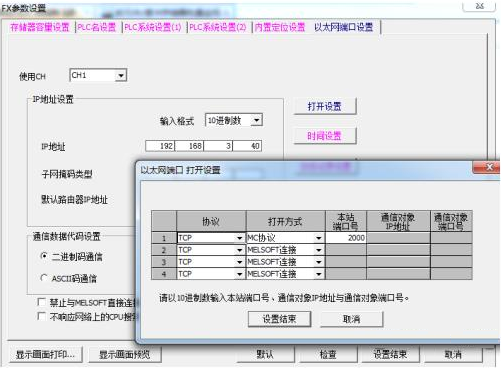Switch to 存储器容量设置 tab
Screen dimensions: 501x368
pyautogui.click(x=40, y=27)
